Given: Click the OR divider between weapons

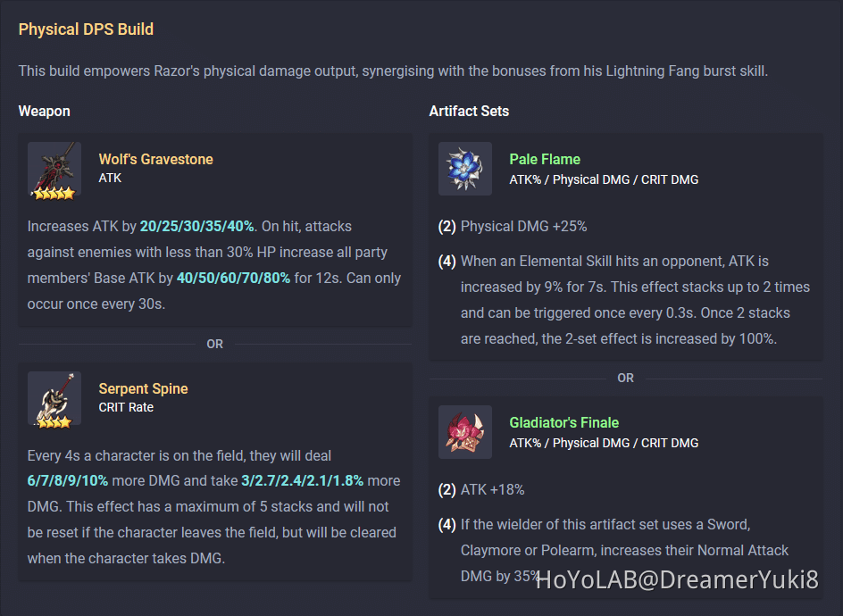Looking at the screenshot, I should pos(214,344).
